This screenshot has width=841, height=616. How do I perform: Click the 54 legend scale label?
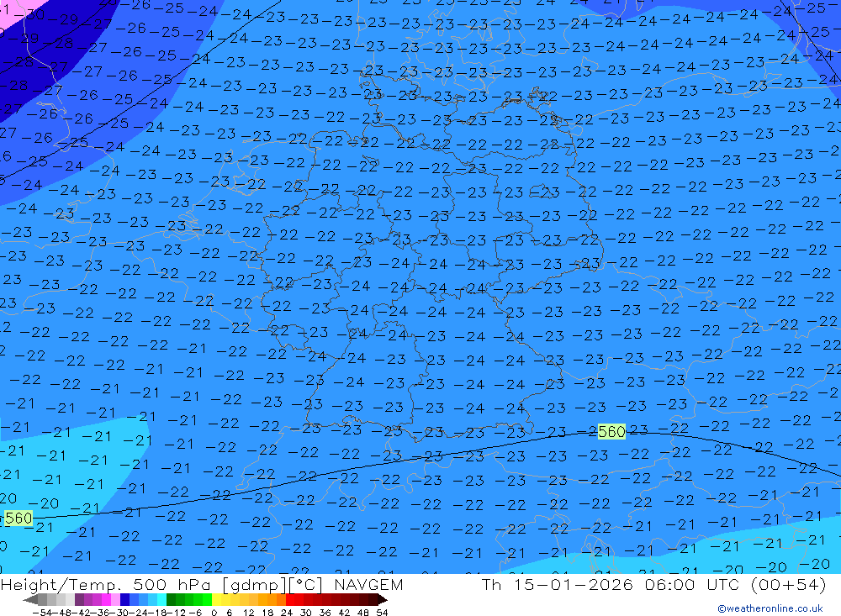pyautogui.click(x=382, y=613)
